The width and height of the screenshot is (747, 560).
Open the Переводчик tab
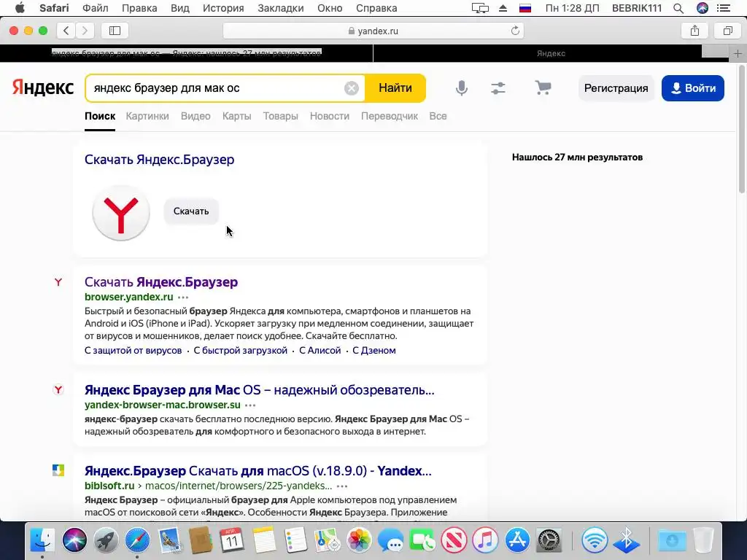390,116
